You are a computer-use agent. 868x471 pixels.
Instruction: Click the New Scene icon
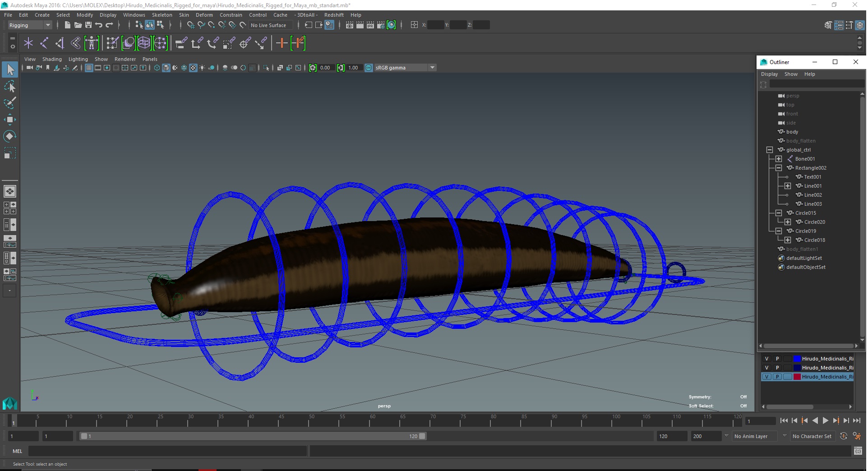pyautogui.click(x=67, y=25)
